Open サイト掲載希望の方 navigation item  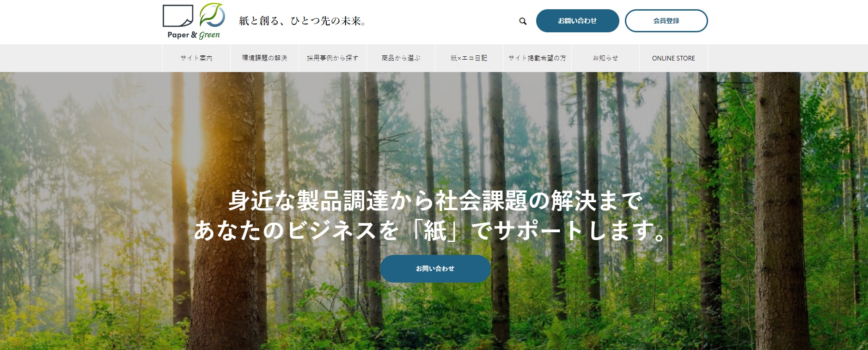pos(537,58)
